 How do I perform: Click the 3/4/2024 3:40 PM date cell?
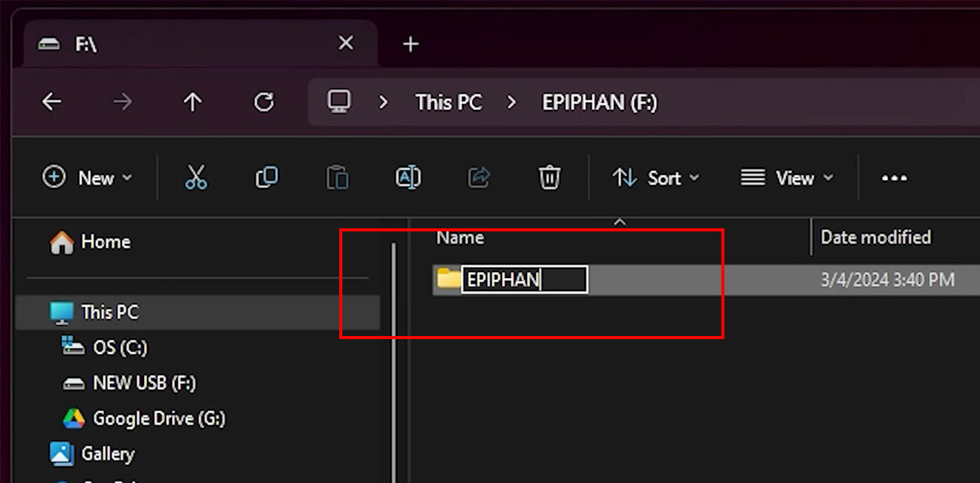click(887, 280)
